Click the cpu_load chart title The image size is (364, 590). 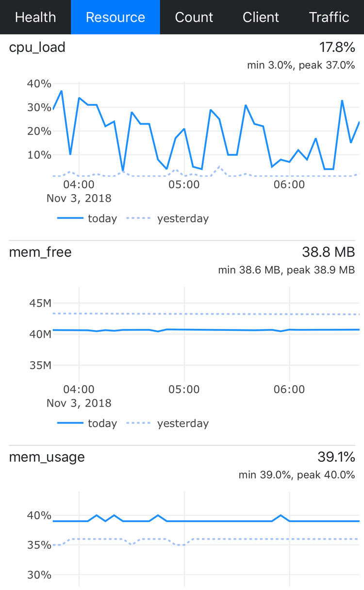click(37, 48)
